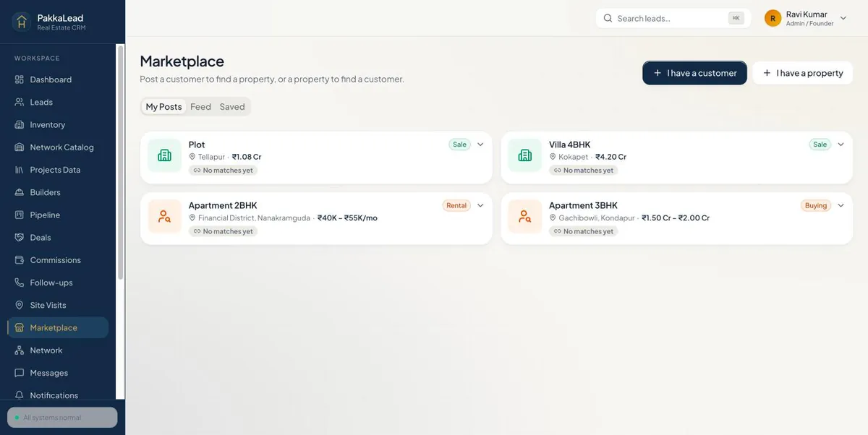
Task: Click the Messages chat bubble icon
Action: coord(20,373)
